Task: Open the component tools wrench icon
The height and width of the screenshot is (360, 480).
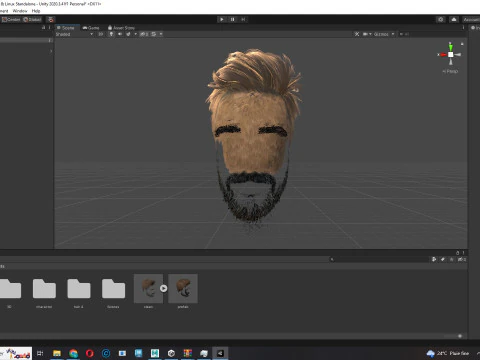Action: click(x=357, y=34)
